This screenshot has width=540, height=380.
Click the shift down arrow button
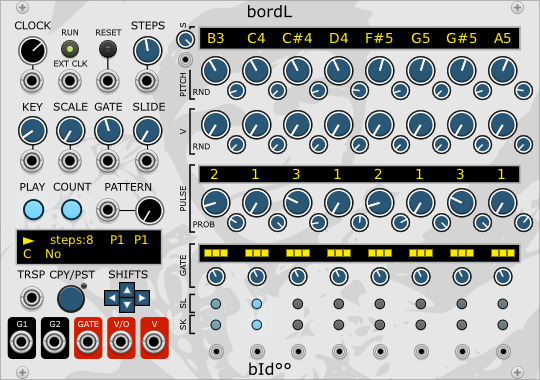tap(127, 305)
